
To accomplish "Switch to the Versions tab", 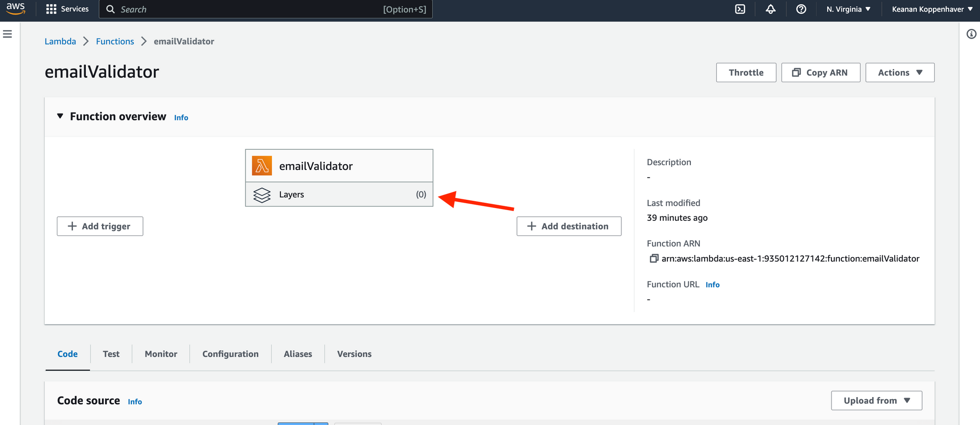I will [354, 354].
